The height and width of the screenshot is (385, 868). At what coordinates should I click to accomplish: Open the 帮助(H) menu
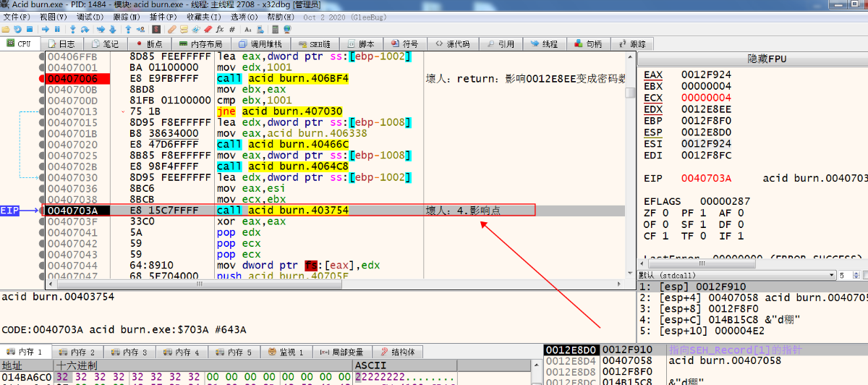(x=282, y=16)
